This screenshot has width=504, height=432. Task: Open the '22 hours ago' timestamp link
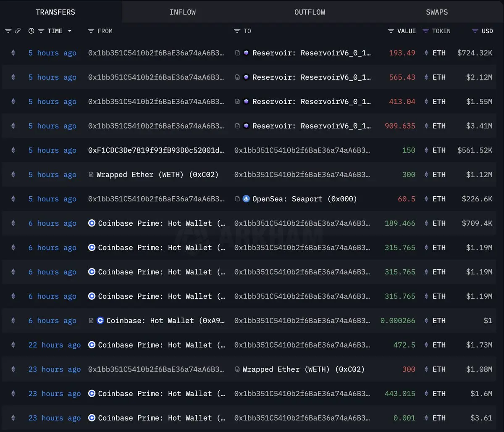55,345
